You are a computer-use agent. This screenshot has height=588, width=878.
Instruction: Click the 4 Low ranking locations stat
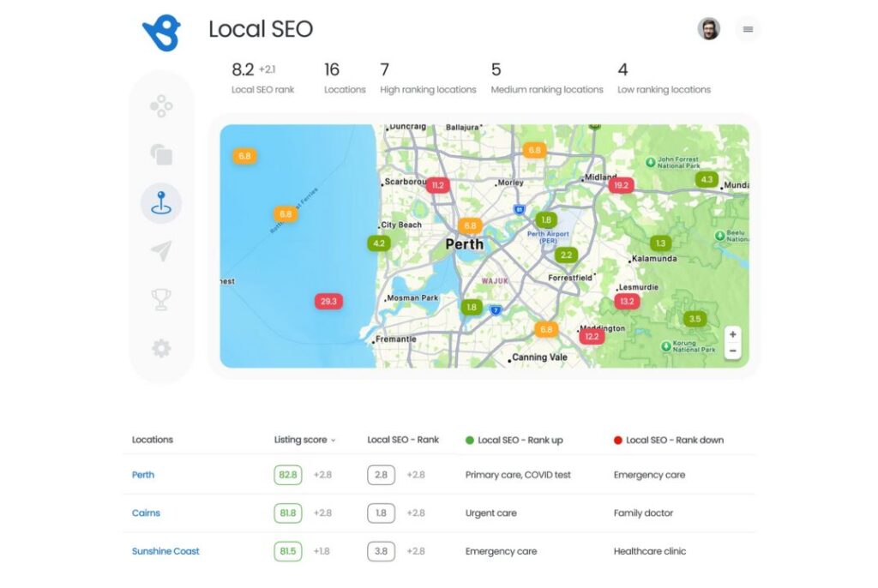(x=665, y=77)
